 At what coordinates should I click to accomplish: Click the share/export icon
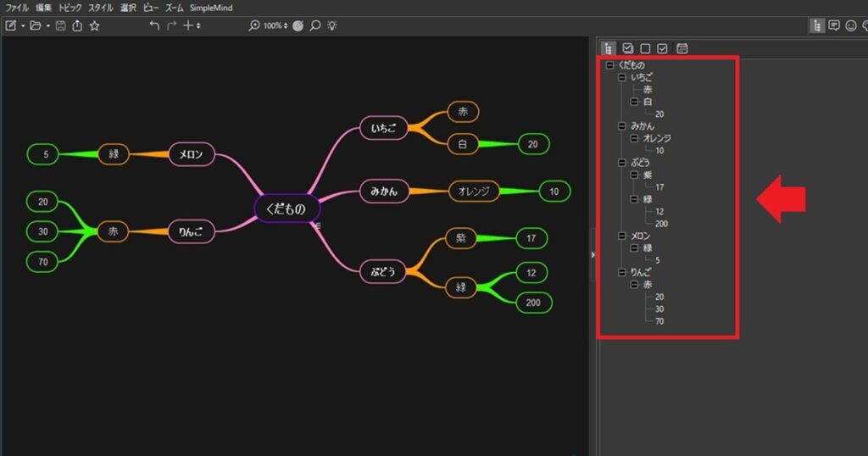77,25
